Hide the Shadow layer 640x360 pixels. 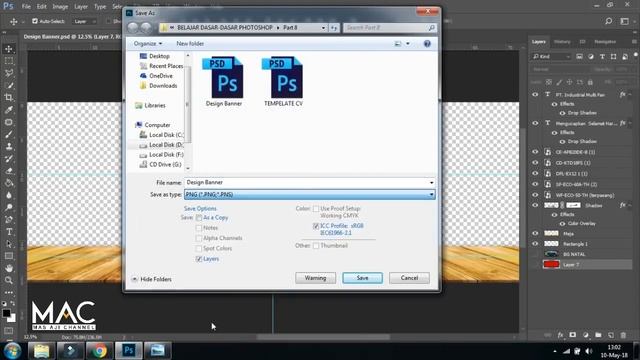(x=535, y=205)
